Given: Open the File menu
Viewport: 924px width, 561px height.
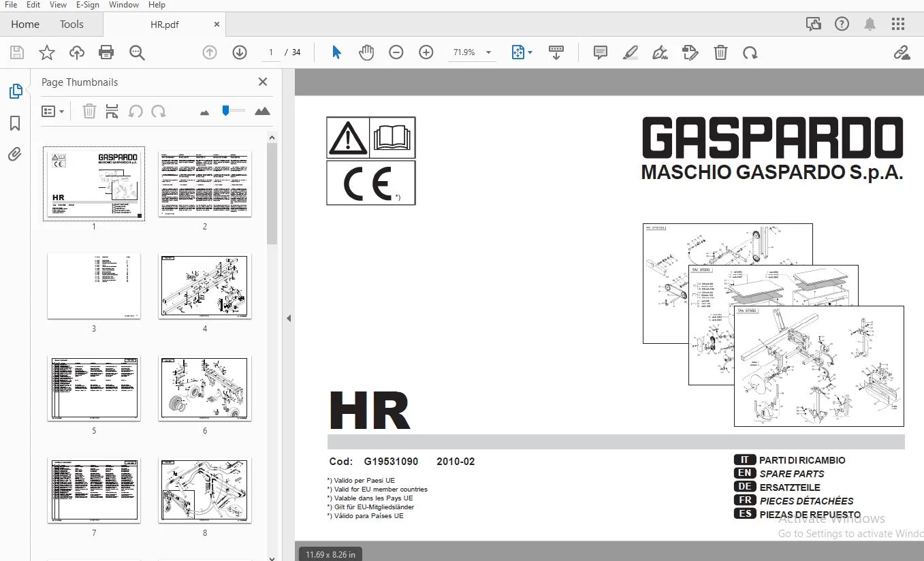Looking at the screenshot, I should [11, 5].
